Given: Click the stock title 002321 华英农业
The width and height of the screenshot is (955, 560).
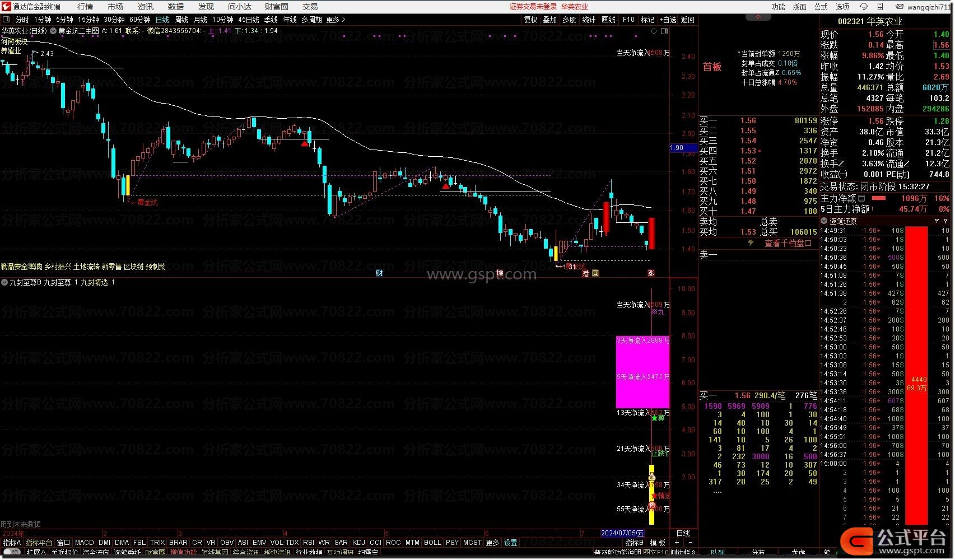Looking at the screenshot, I should point(870,21).
